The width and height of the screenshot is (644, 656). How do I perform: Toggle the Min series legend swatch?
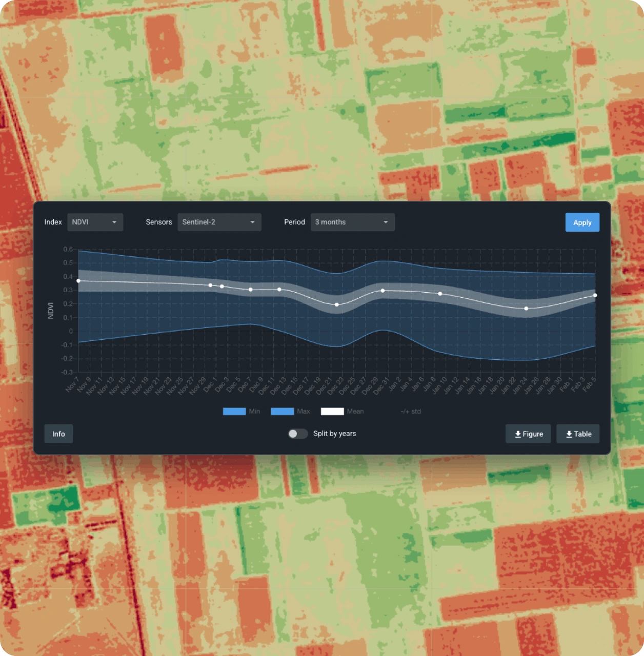[234, 412]
